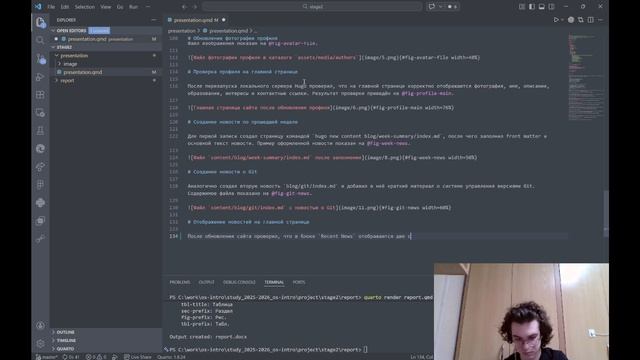Click errors and warnings status indicator

[x=96, y=357]
